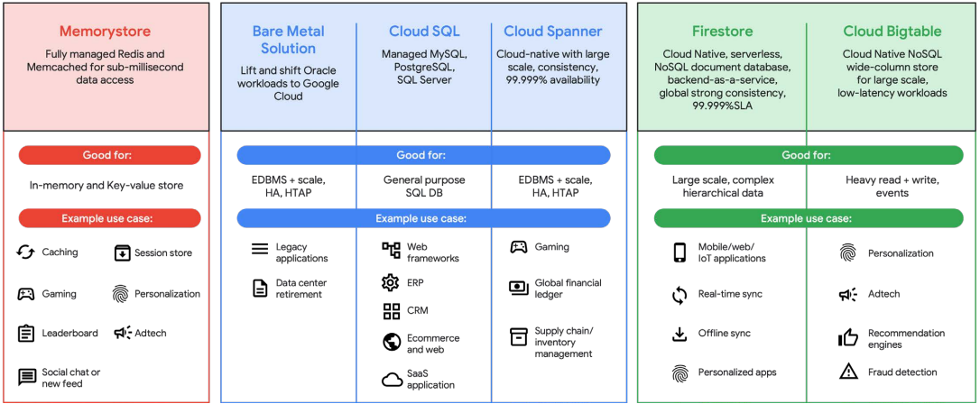Click the Gaming controller icon under Cloud Spanner
This screenshot has height=404, width=980.
click(x=519, y=247)
